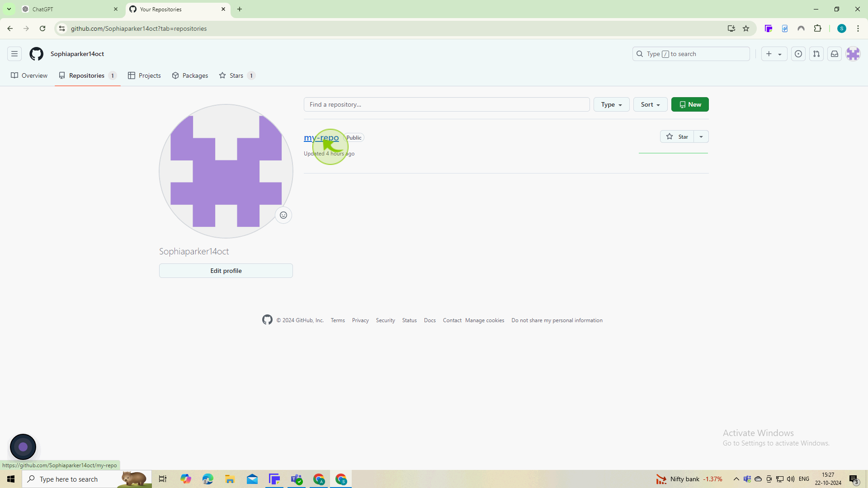868x488 pixels.
Task: Open Microsoft Edge from the taskbar
Action: coord(208,479)
